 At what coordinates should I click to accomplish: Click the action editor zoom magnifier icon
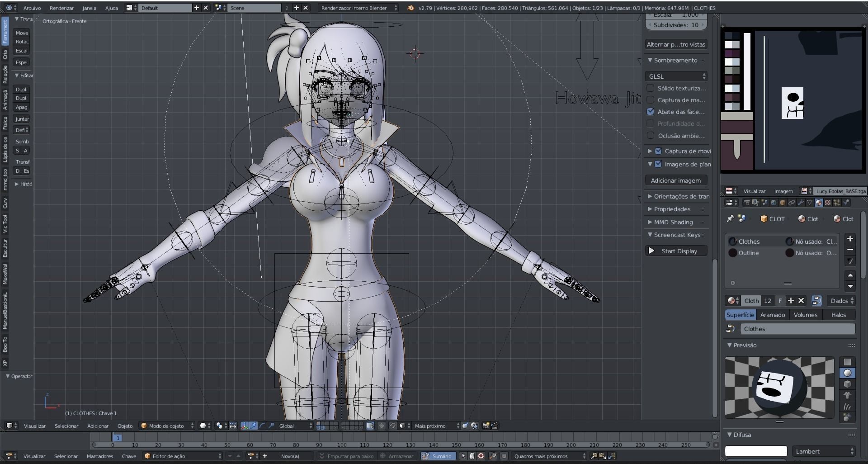point(493,456)
